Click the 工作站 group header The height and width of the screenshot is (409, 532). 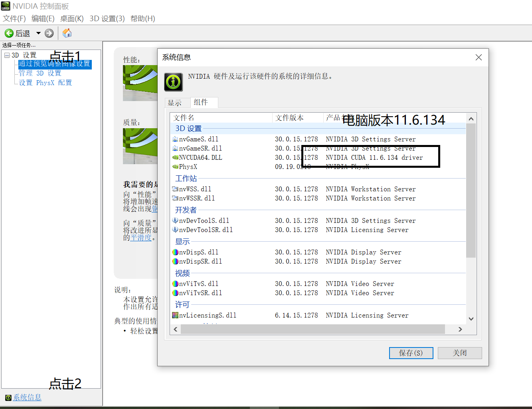point(186,179)
